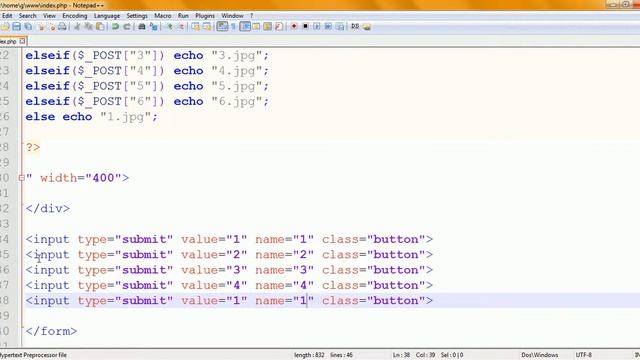Click "3.jpg" string in the code
Image resolution: width=640 pixels, height=360 pixels.
pos(236,56)
